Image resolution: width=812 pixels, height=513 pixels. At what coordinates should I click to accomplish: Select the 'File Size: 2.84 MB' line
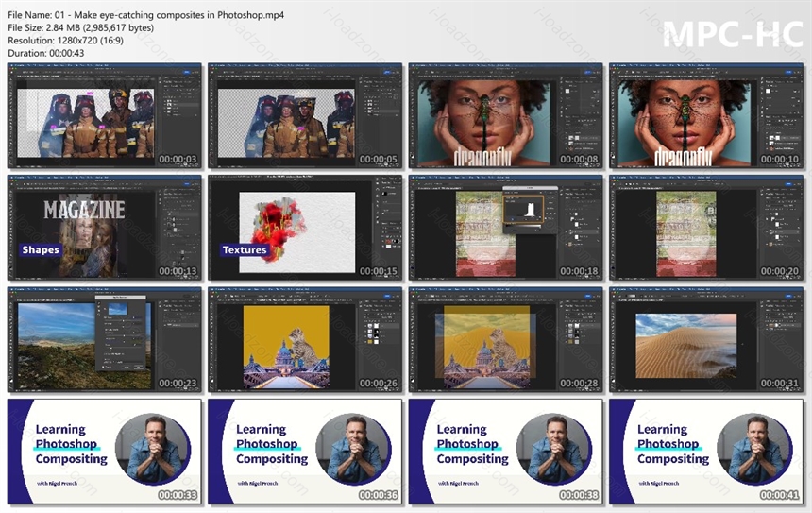(x=81, y=28)
